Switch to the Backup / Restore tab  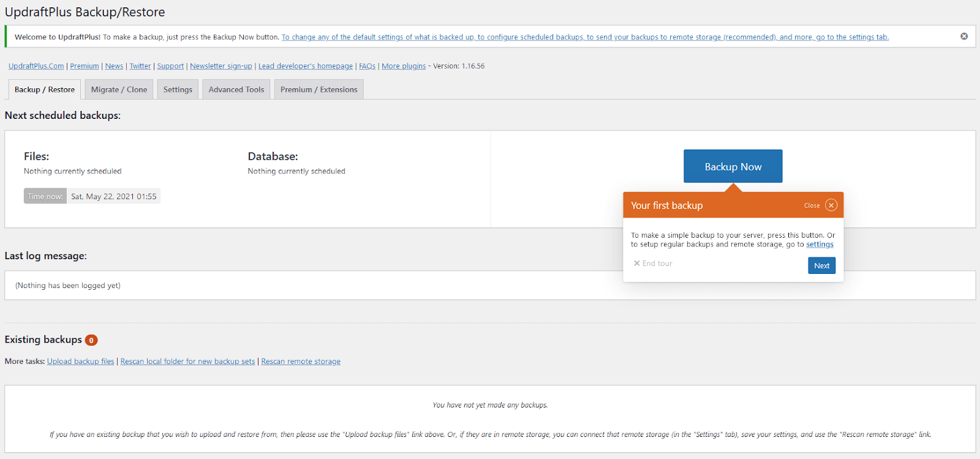pyautogui.click(x=45, y=89)
